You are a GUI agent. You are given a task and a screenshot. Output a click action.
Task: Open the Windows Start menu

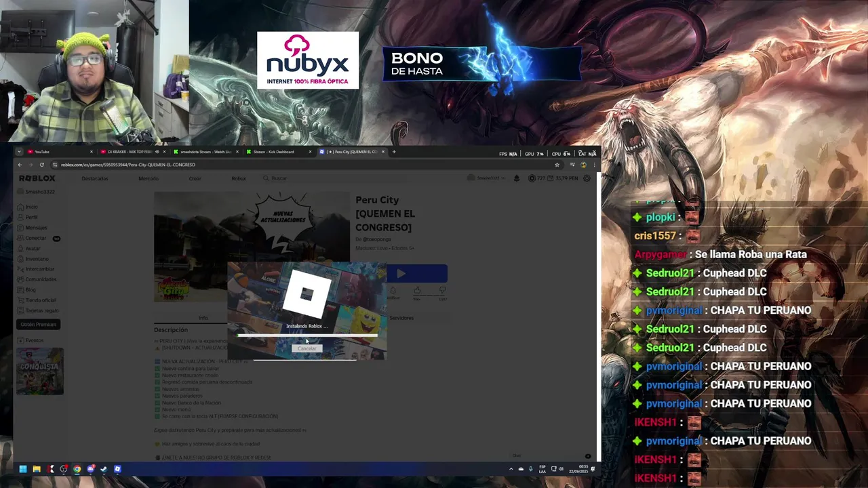[x=23, y=469]
